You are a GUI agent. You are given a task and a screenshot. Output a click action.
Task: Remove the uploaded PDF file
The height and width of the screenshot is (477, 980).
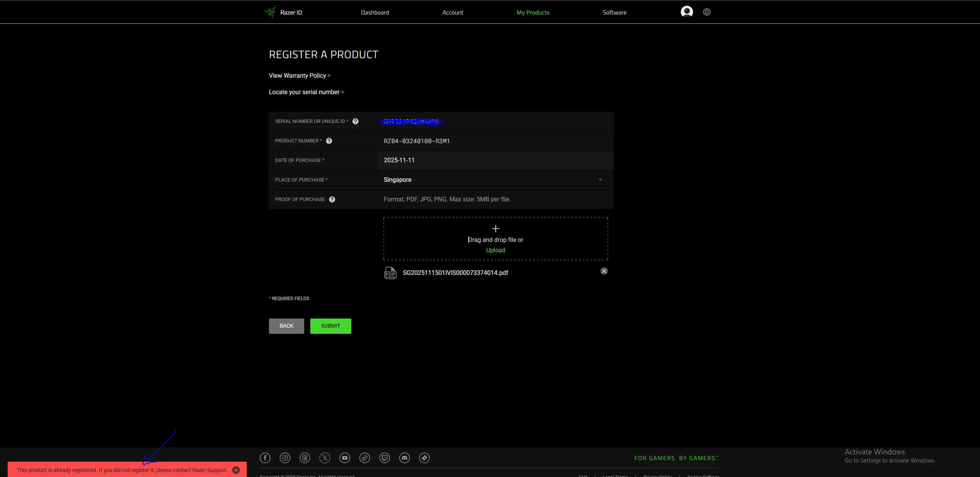tap(604, 271)
